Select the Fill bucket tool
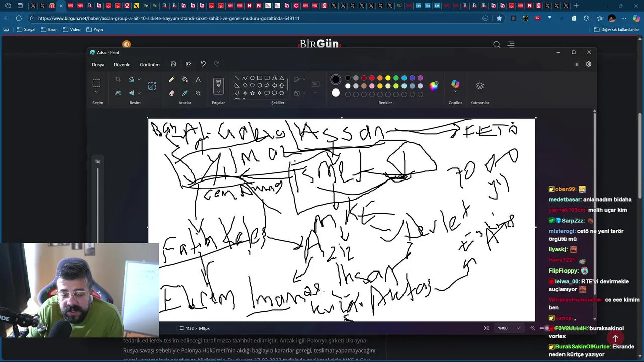 [x=185, y=79]
